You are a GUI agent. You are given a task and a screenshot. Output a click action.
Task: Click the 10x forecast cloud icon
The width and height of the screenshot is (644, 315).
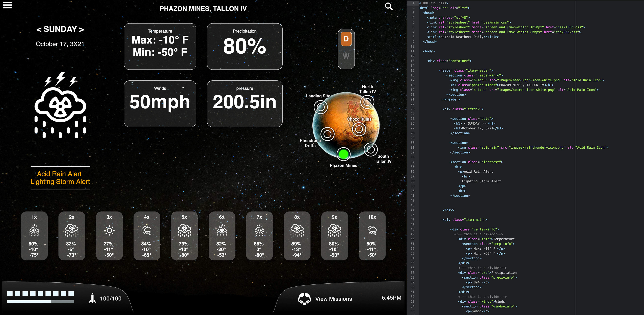(x=372, y=230)
